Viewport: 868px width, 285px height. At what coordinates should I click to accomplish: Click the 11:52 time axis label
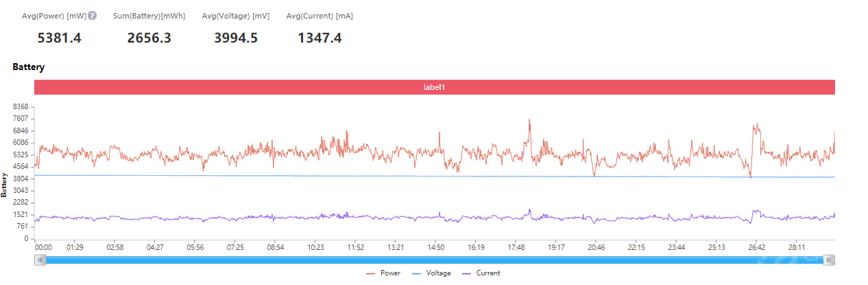(356, 247)
